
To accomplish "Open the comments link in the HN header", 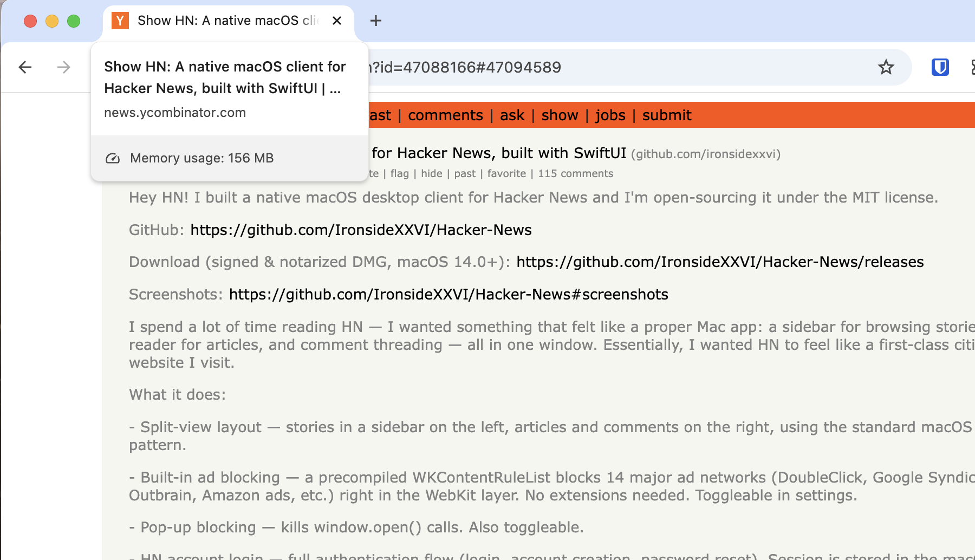I will 445,115.
